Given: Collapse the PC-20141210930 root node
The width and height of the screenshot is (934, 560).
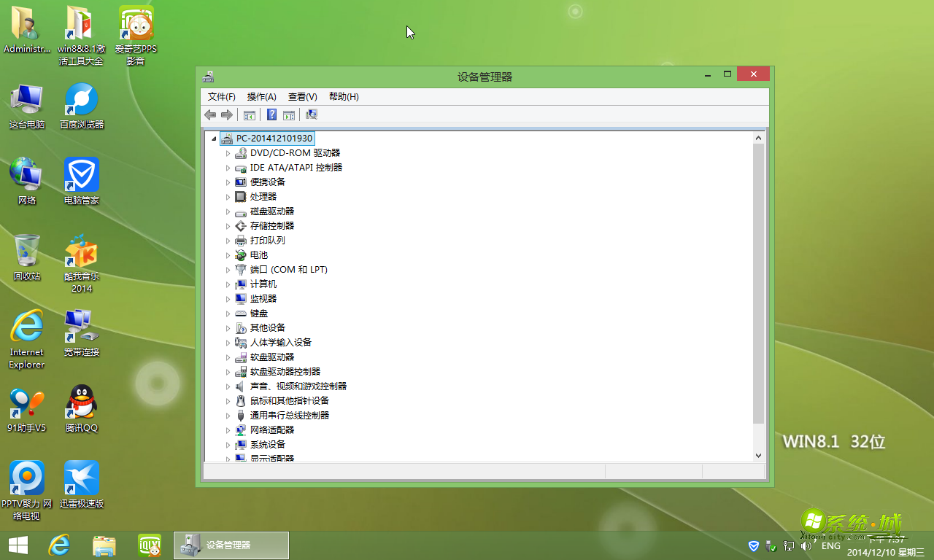Looking at the screenshot, I should click(x=214, y=138).
